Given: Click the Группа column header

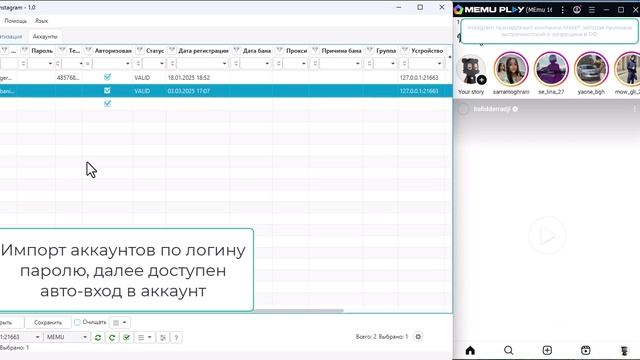Looking at the screenshot, I should (x=386, y=51).
